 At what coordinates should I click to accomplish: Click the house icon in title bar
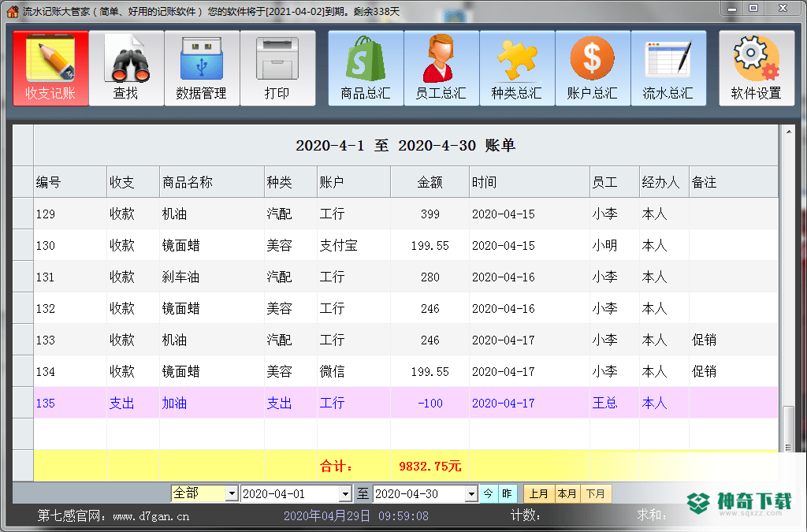click(x=13, y=11)
